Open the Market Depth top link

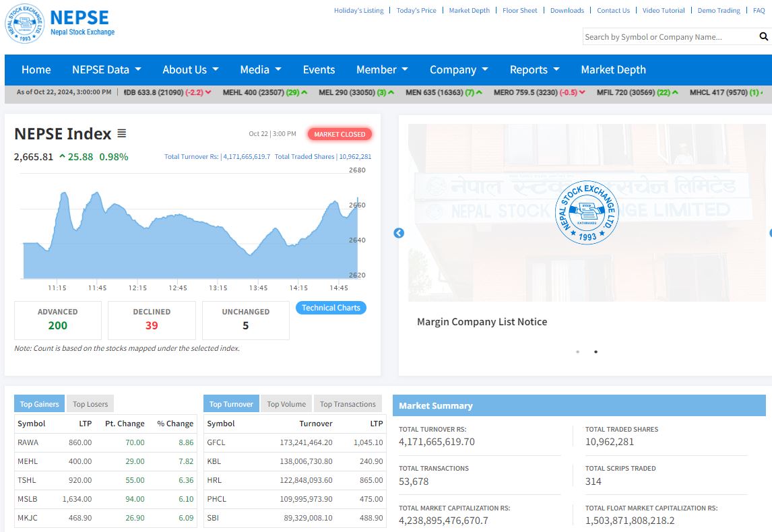[x=470, y=10]
